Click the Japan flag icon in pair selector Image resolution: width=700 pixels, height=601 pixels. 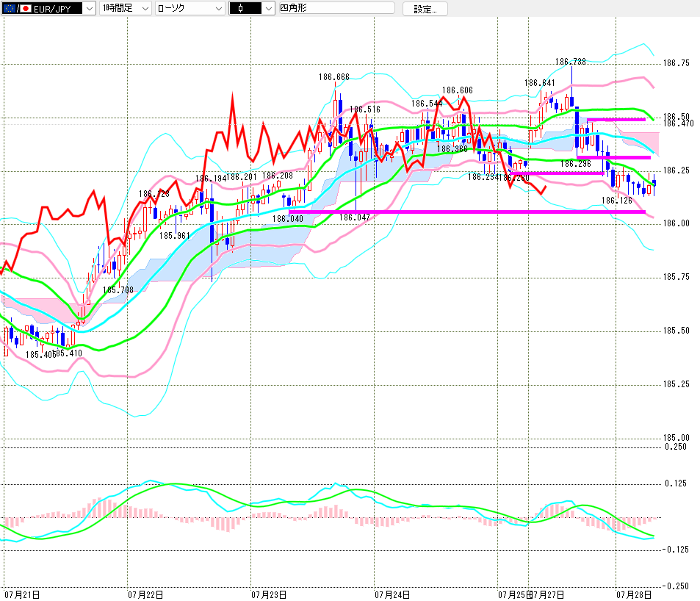pyautogui.click(x=26, y=9)
